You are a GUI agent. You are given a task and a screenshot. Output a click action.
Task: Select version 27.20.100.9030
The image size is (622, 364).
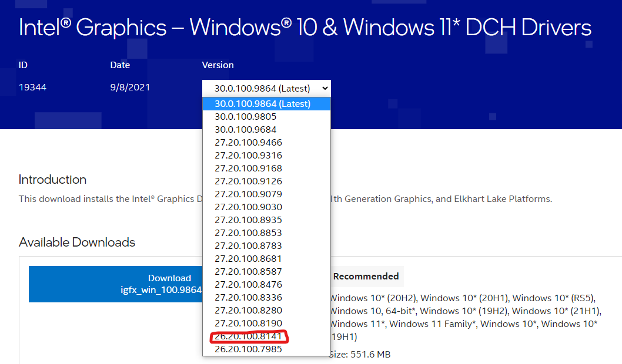(x=266, y=207)
